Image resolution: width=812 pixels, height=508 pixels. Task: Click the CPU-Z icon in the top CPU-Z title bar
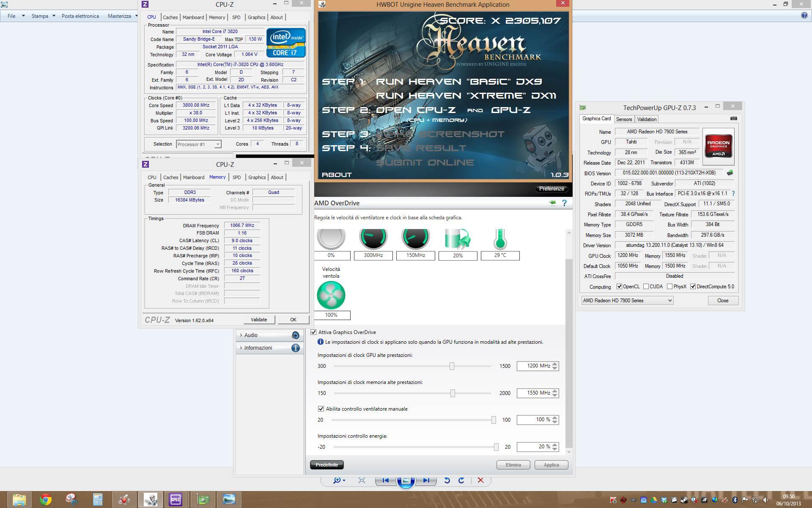tap(145, 4)
